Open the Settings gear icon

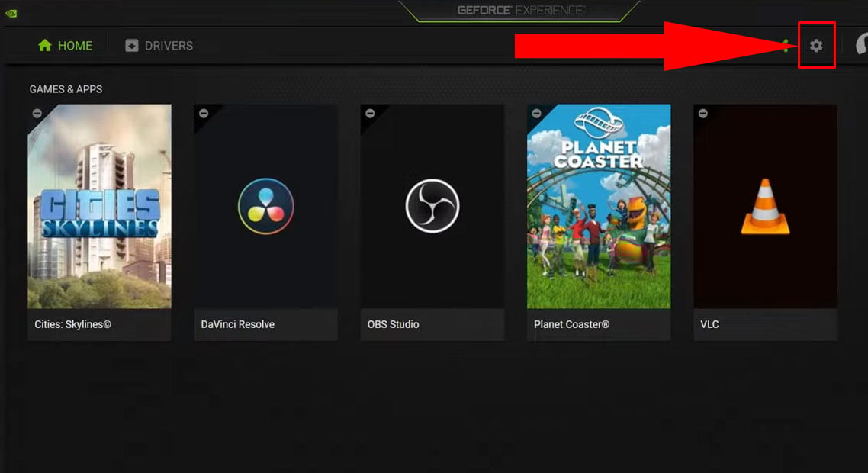pyautogui.click(x=816, y=46)
